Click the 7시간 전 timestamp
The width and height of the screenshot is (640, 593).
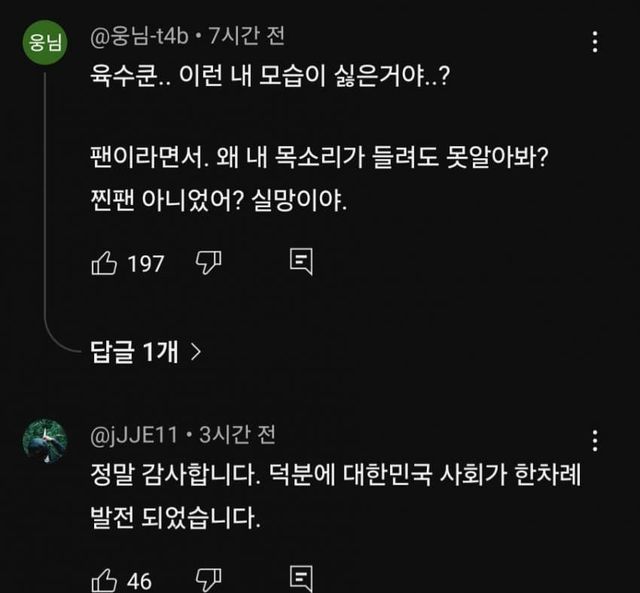245,37
